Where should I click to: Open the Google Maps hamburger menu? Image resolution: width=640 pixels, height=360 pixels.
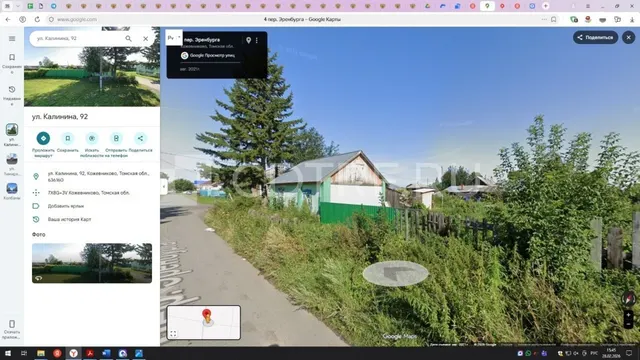coord(12,38)
